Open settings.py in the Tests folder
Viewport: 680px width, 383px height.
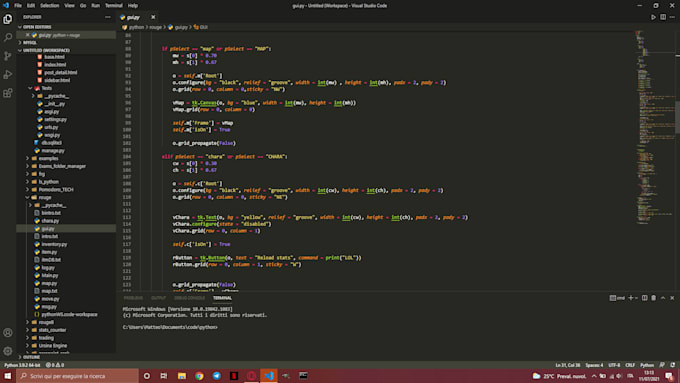click(x=56, y=119)
